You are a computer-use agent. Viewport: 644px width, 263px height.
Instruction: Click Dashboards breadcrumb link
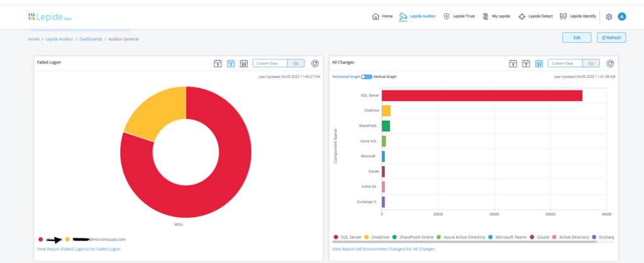tap(91, 39)
